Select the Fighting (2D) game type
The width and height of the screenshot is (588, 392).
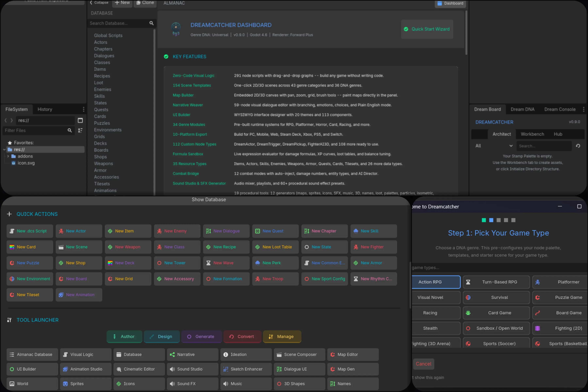coord(560,328)
